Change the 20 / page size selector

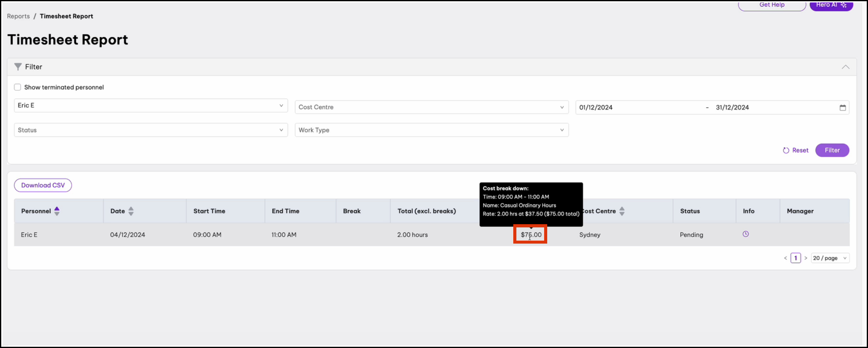pyautogui.click(x=830, y=258)
